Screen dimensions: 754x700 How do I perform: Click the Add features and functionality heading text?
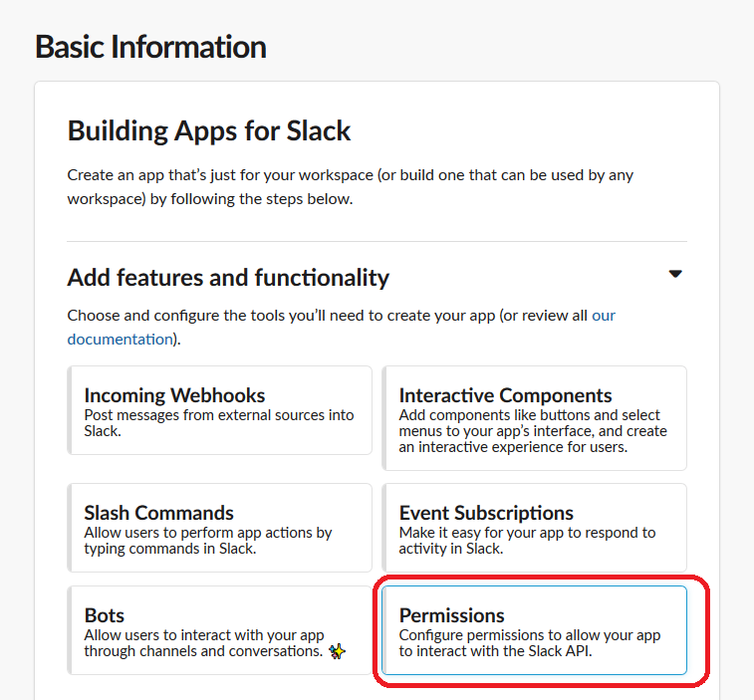tap(228, 277)
